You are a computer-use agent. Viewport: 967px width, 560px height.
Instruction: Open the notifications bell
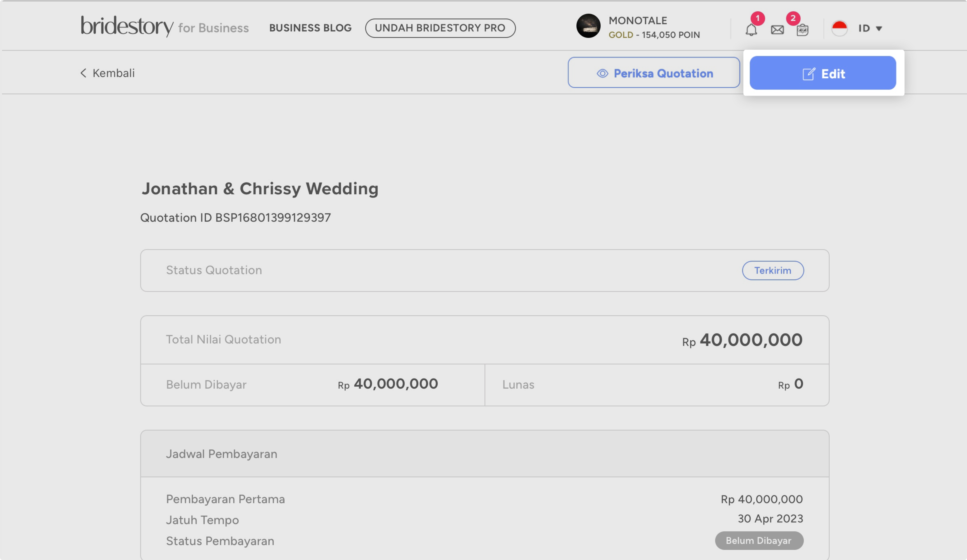click(x=751, y=30)
